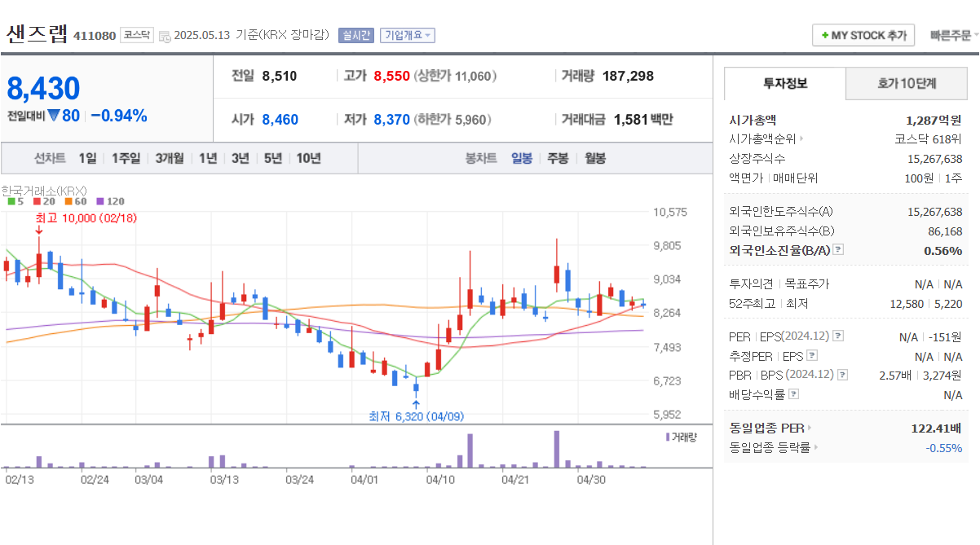This screenshot has width=980, height=545.
Task: Switch to the 호가 10단계 tab
Action: (x=906, y=83)
